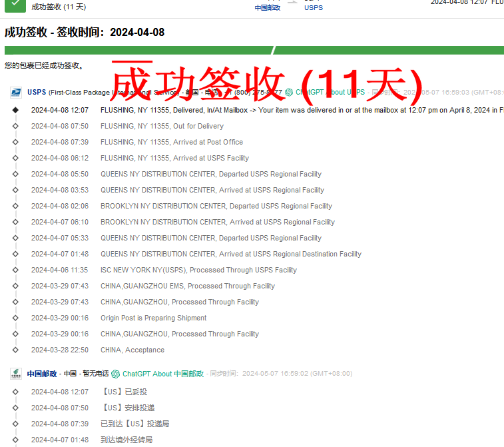
Task: Select diamond marker for CHINA, Acceptance event
Action: click(15, 350)
